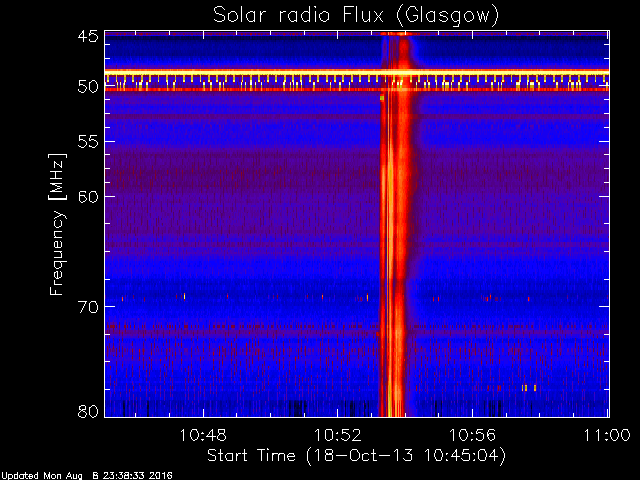Viewport: 640px width, 480px height.
Task: Click the "Start Time (18-Oct-13 10:45:04)" label
Action: (356, 455)
